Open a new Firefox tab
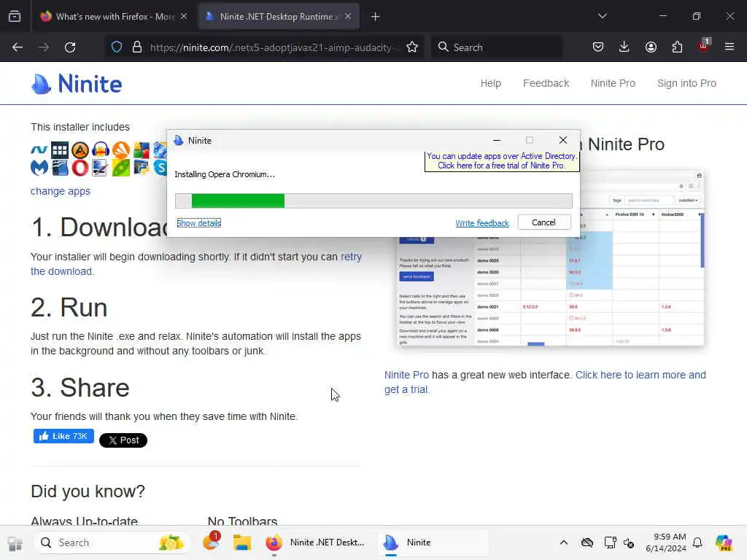Image resolution: width=747 pixels, height=560 pixels. tap(376, 17)
